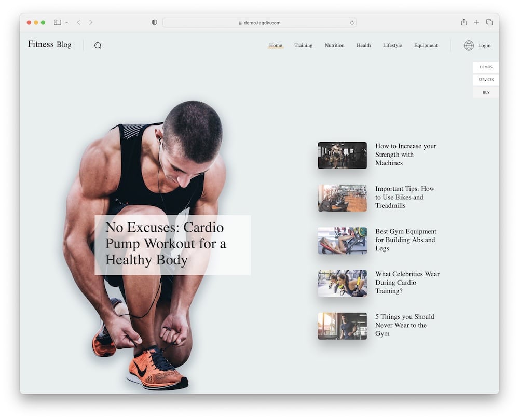The image size is (519, 420).
Task: Click the Important Tips Bikes and Treadmills title
Action: point(405,197)
